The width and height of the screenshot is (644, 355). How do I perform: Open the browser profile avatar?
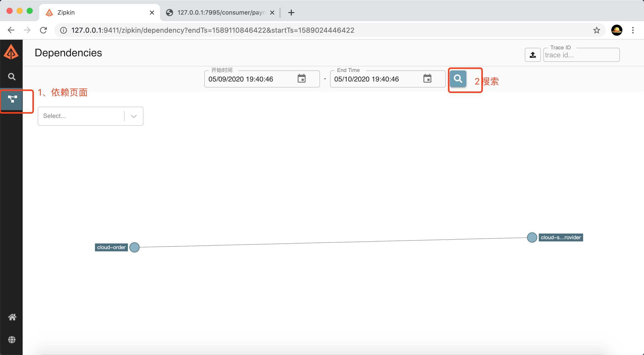point(617,30)
